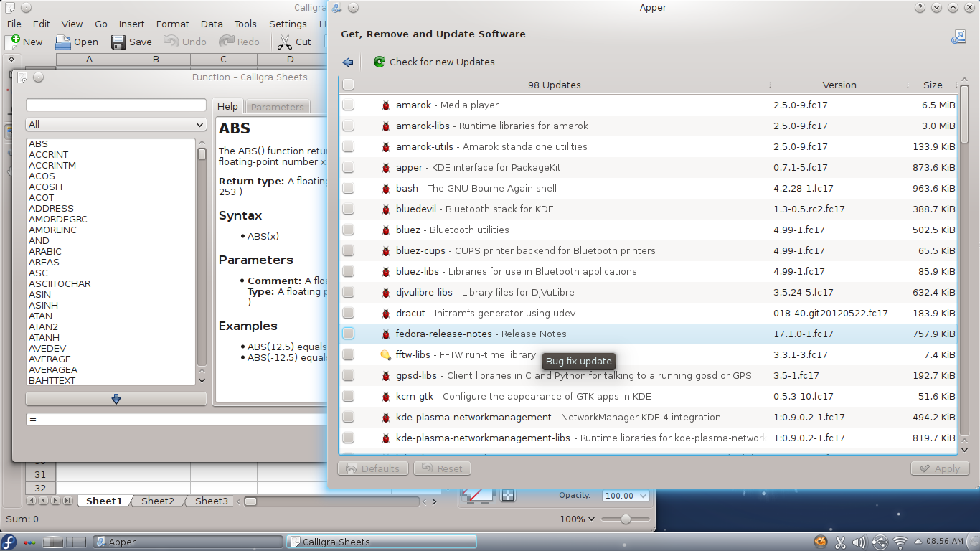The width and height of the screenshot is (980, 551).
Task: Select ACOSH in the function list
Action: click(x=45, y=187)
